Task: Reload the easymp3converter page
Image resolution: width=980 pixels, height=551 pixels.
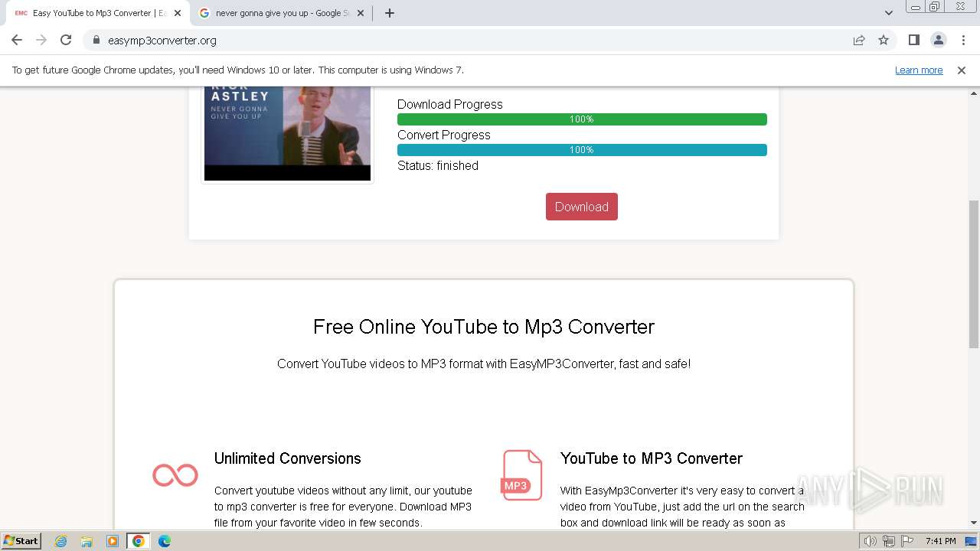Action: [66, 40]
